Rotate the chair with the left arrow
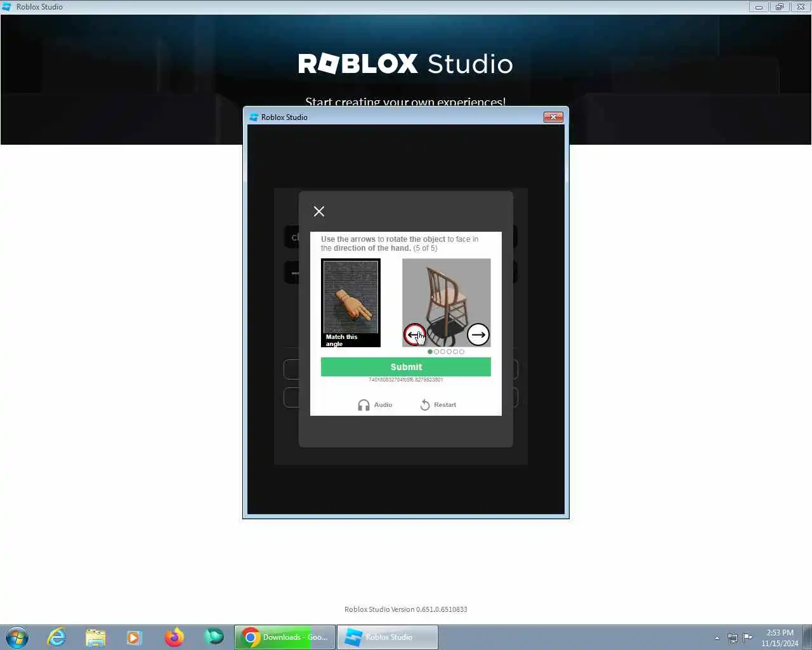The image size is (812, 650). click(x=415, y=335)
